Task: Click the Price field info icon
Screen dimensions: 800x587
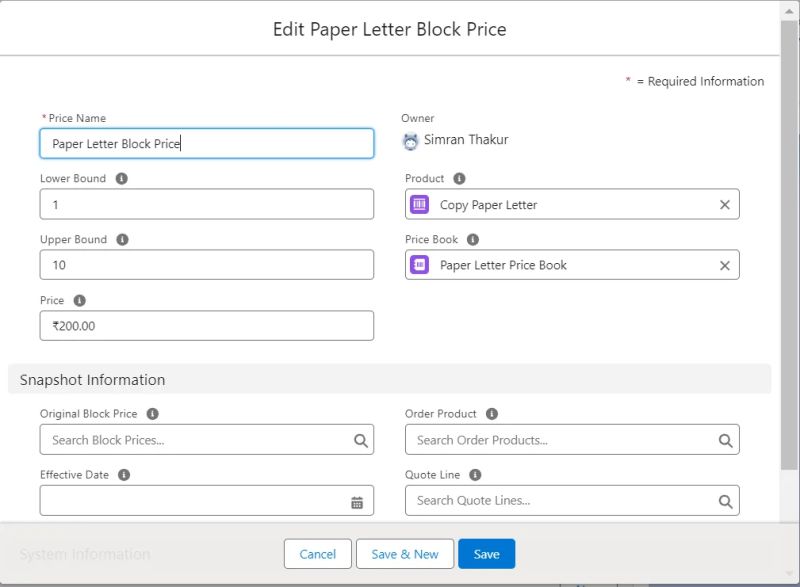Action: pos(79,300)
